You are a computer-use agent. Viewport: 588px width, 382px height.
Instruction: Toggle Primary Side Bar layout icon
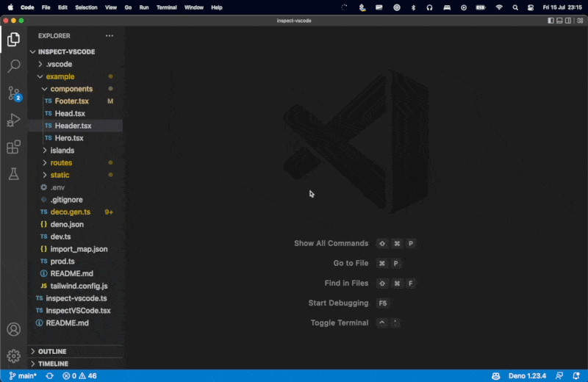coord(551,21)
